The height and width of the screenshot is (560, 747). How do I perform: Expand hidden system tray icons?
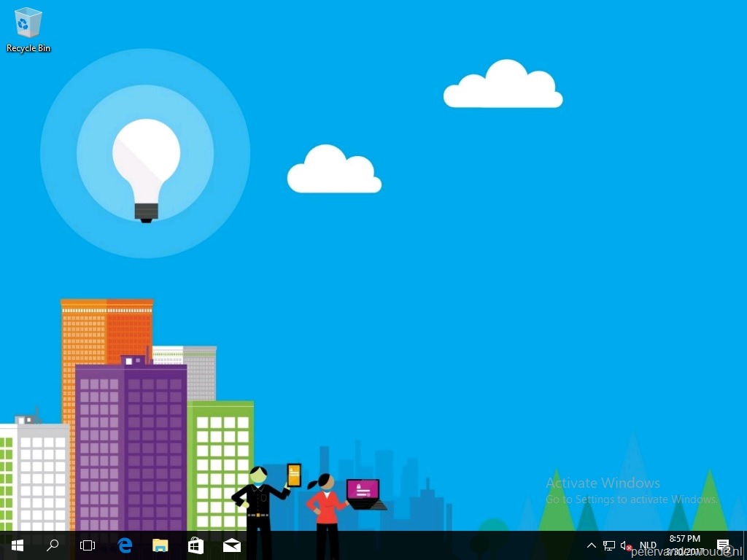[591, 545]
